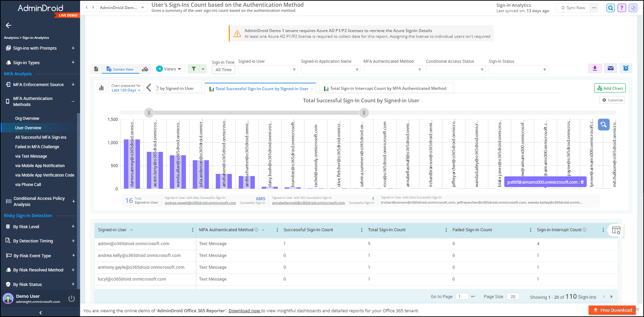Click the Add Chart button
The width and height of the screenshot is (644, 317).
pos(610,88)
